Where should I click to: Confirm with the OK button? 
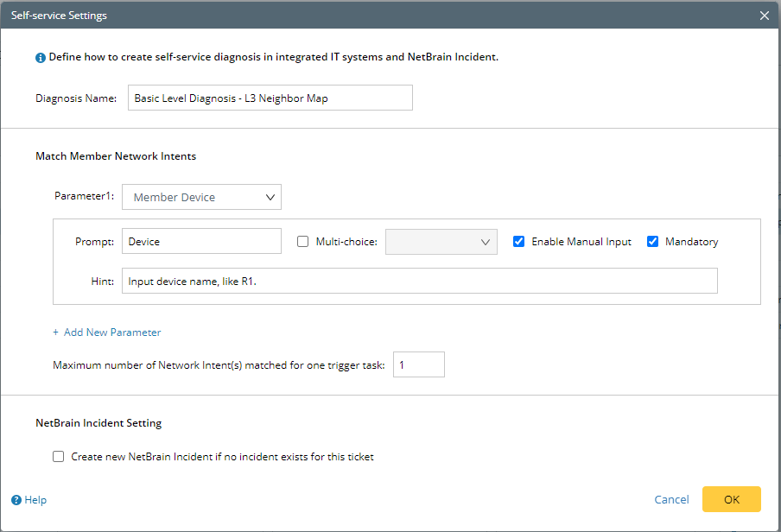[732, 499]
